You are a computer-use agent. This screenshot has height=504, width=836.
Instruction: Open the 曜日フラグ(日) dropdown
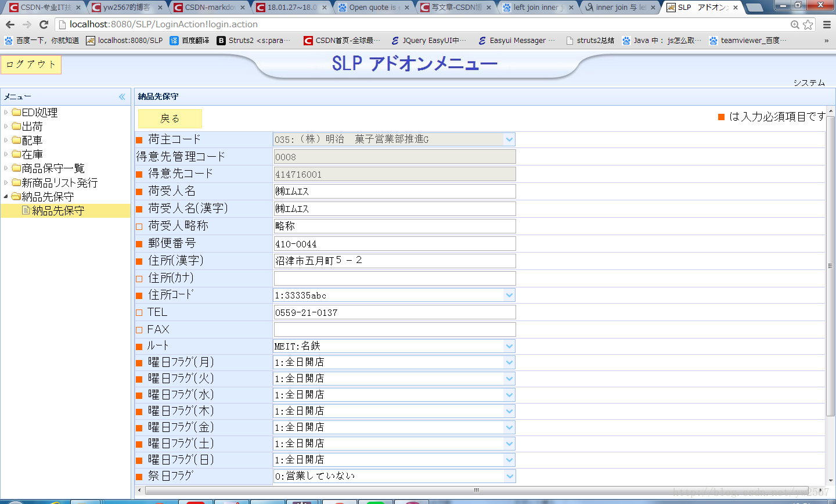point(509,460)
